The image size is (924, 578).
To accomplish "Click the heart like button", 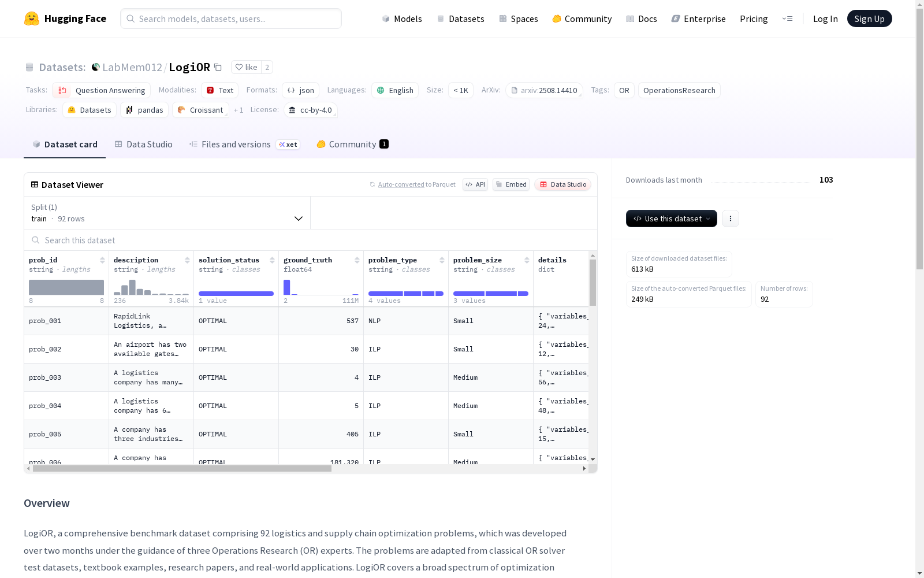I will pos(246,67).
